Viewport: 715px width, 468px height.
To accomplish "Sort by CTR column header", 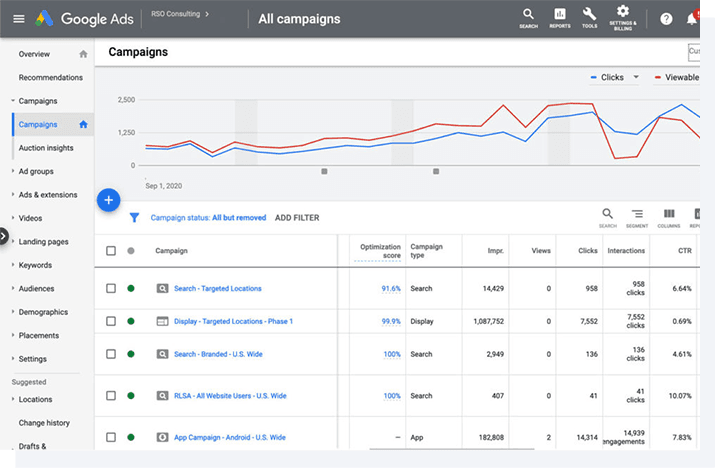I will tap(684, 250).
